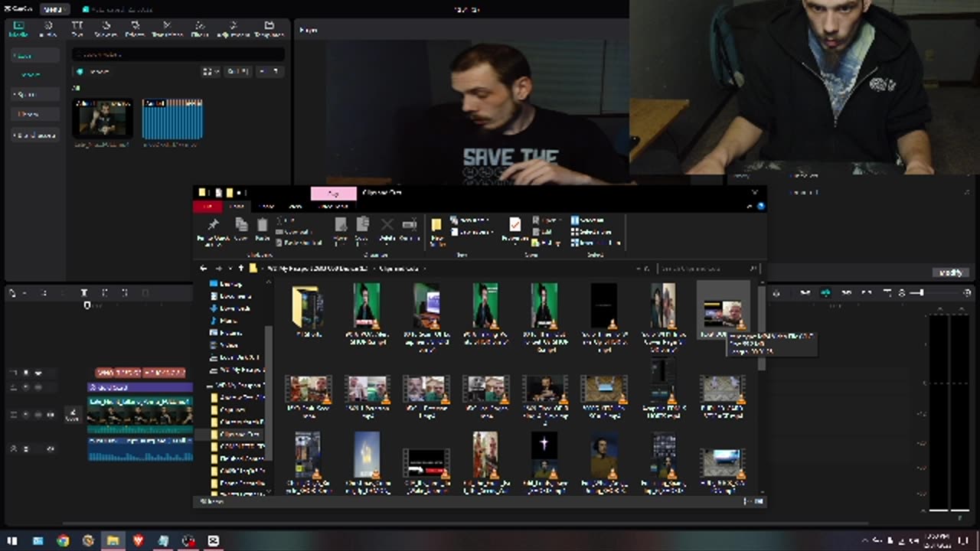Open the Effects tab in CapCut
This screenshot has width=980, height=551.
click(135, 29)
